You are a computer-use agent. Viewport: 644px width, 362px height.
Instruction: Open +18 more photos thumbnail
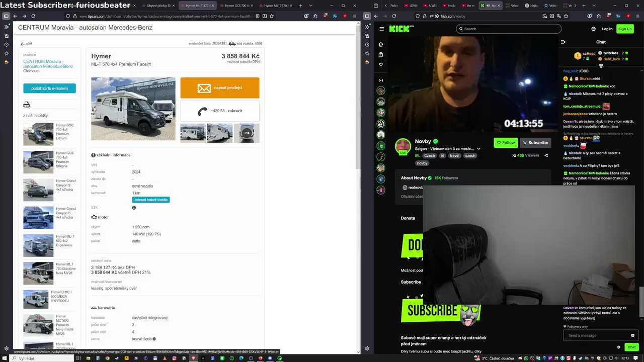(247, 133)
